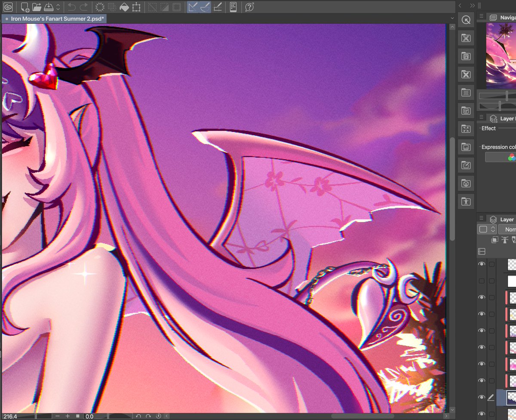Switch to the Layer palette tab

point(502,219)
